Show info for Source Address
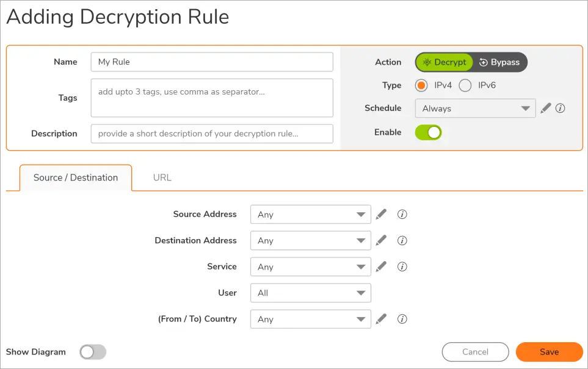 (402, 214)
